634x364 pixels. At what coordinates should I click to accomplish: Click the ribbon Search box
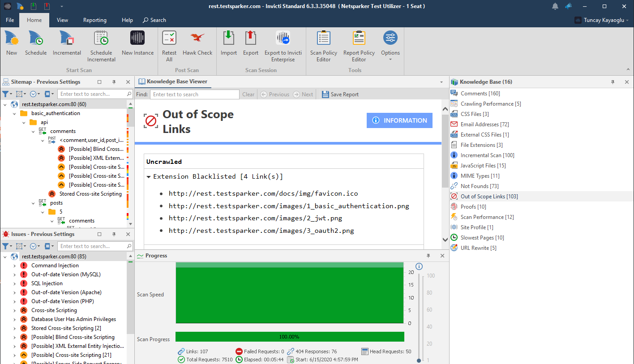154,20
